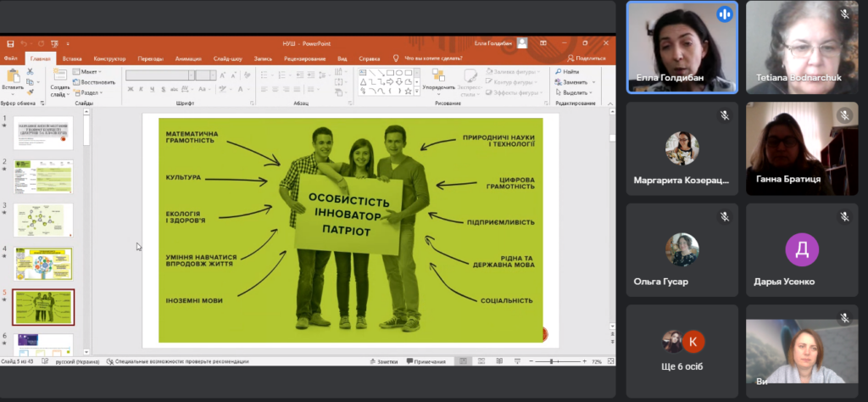The image size is (868, 402).
Task: Click the Cut scissors icon
Action: coord(31,71)
